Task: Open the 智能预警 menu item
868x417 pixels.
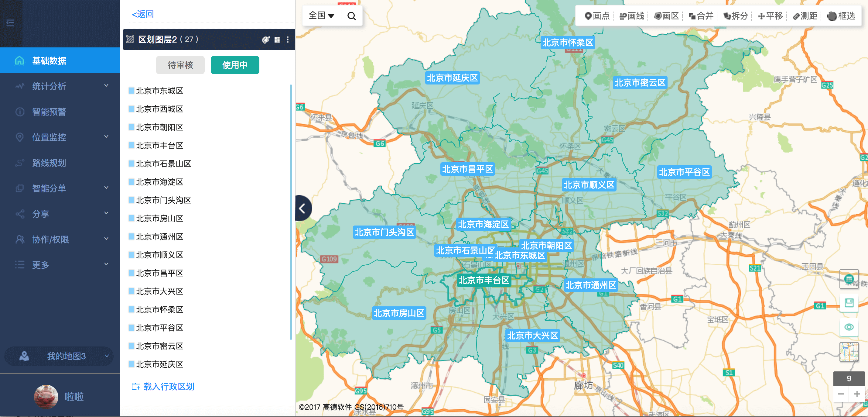Action: coord(60,112)
